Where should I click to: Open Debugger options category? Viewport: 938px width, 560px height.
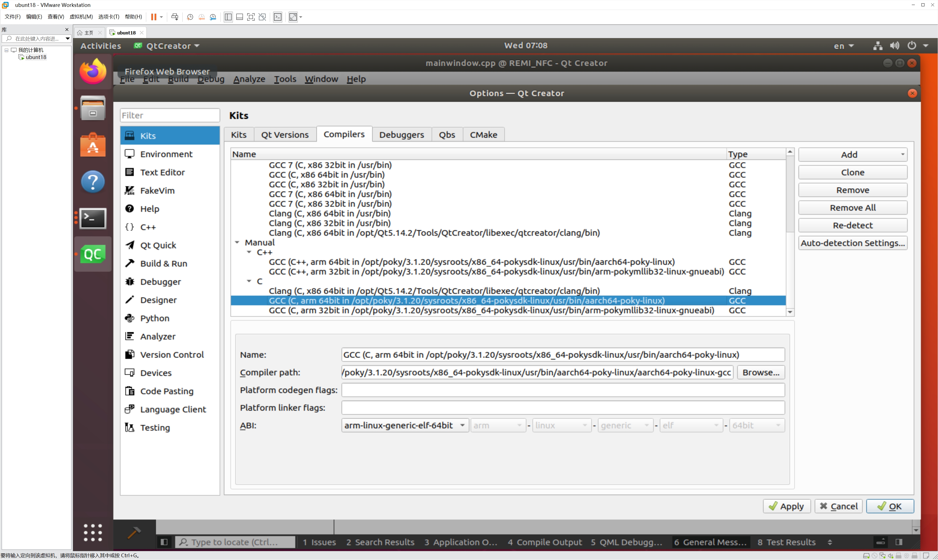point(170,282)
